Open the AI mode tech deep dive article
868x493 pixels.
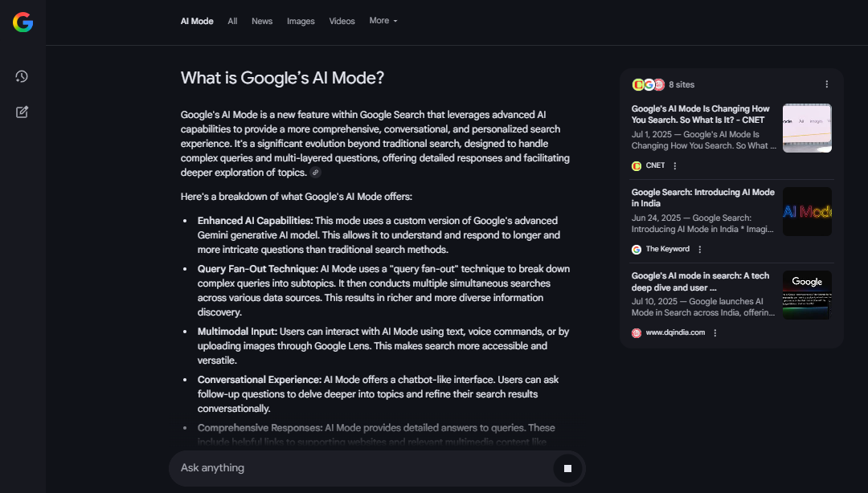tap(700, 282)
